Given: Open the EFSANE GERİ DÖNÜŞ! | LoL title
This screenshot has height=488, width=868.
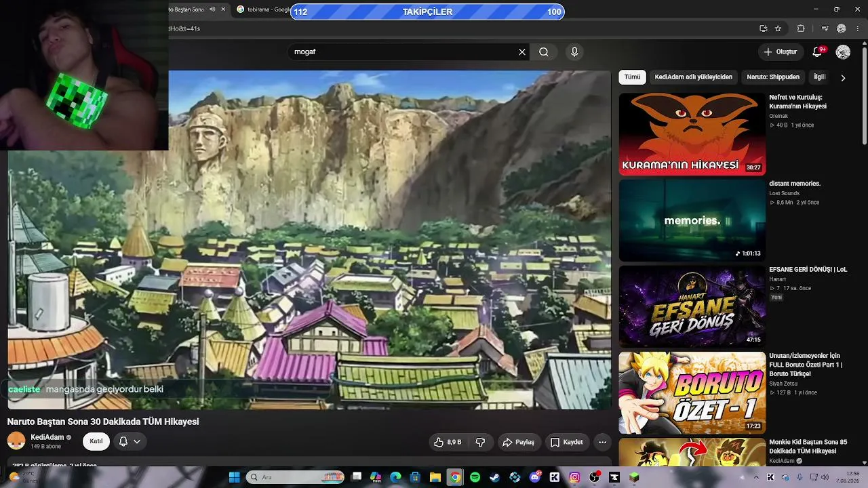Looking at the screenshot, I should (x=808, y=269).
